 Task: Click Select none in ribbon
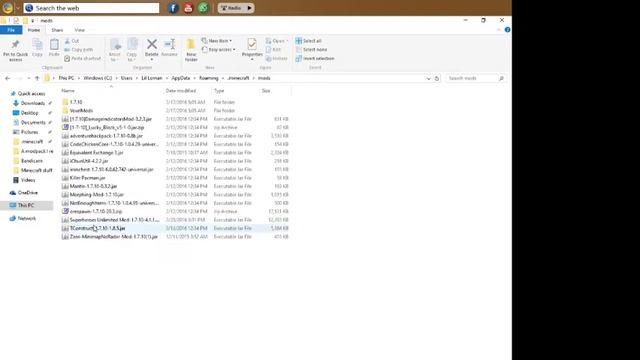click(311, 50)
